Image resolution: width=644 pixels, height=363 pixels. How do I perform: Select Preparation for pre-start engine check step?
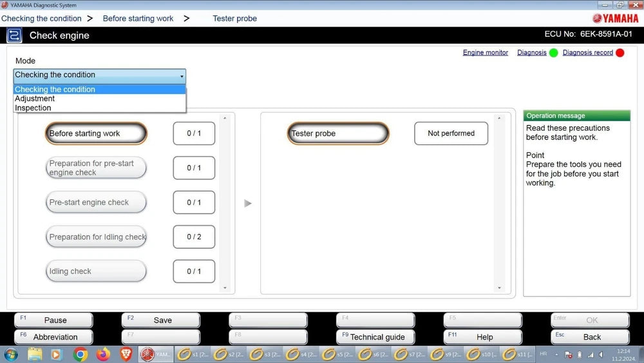pyautogui.click(x=96, y=168)
